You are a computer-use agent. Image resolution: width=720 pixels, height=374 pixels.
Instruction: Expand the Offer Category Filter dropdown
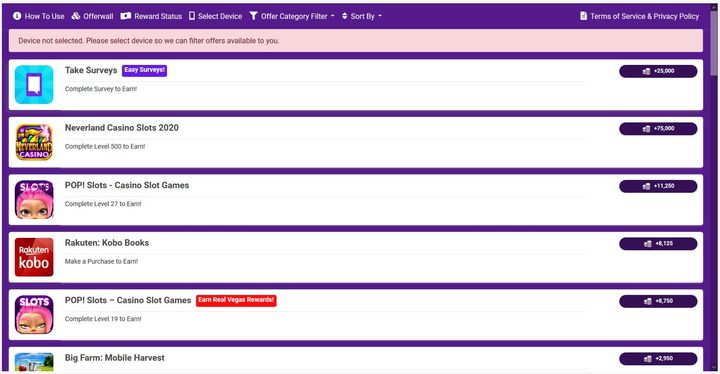click(292, 16)
